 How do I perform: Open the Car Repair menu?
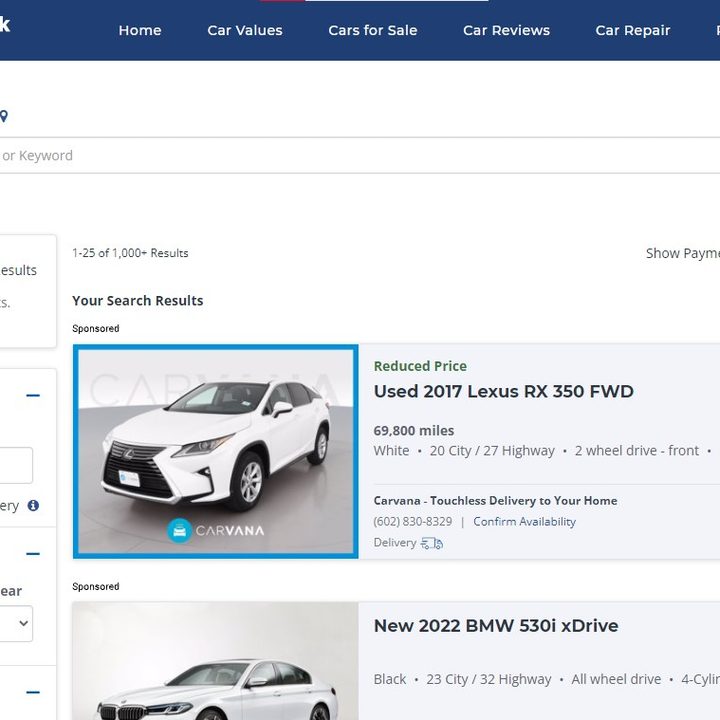click(633, 30)
